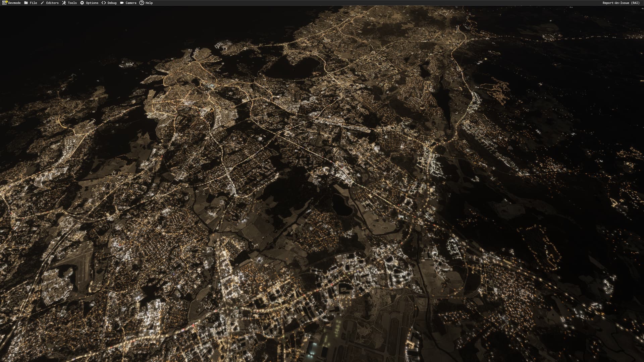The image size is (644, 362).
Task: Open the Help menu
Action: pyautogui.click(x=149, y=3)
